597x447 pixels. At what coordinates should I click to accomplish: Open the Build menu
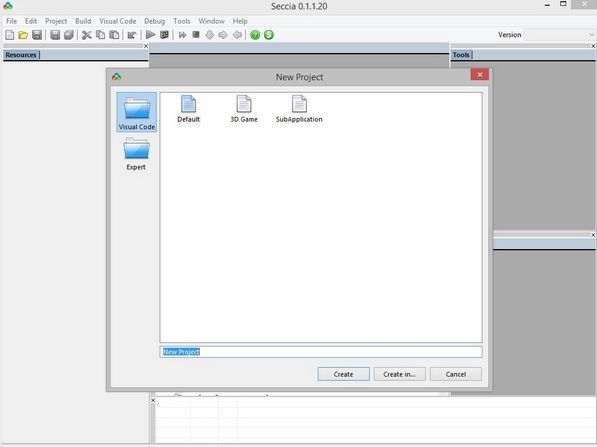click(83, 21)
